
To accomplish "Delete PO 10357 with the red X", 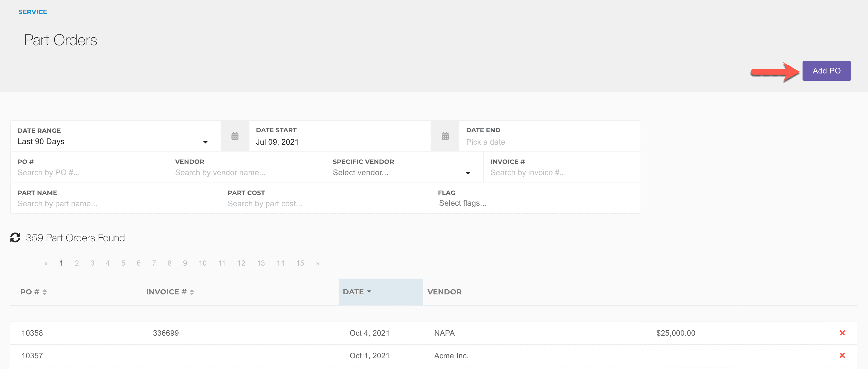I will [x=842, y=355].
